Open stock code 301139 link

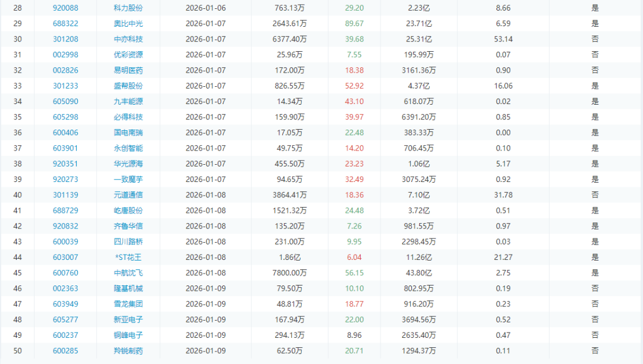(65, 194)
